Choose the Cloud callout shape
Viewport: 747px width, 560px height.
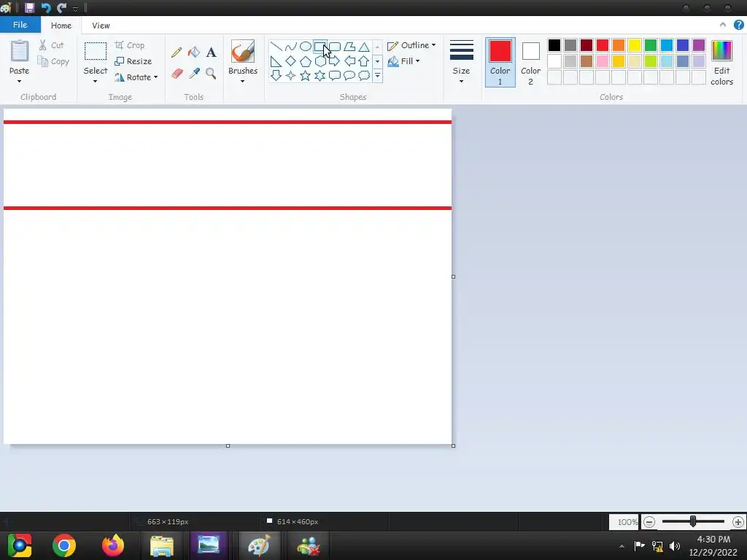coord(364,75)
